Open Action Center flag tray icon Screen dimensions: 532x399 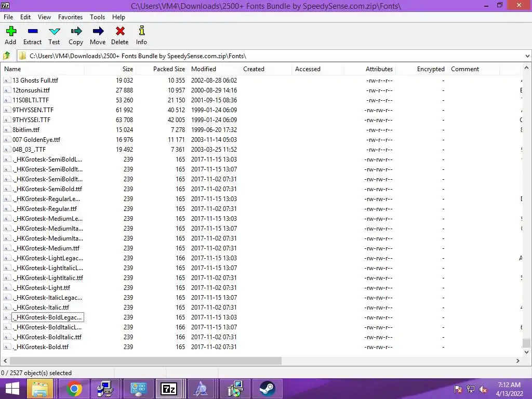click(458, 389)
